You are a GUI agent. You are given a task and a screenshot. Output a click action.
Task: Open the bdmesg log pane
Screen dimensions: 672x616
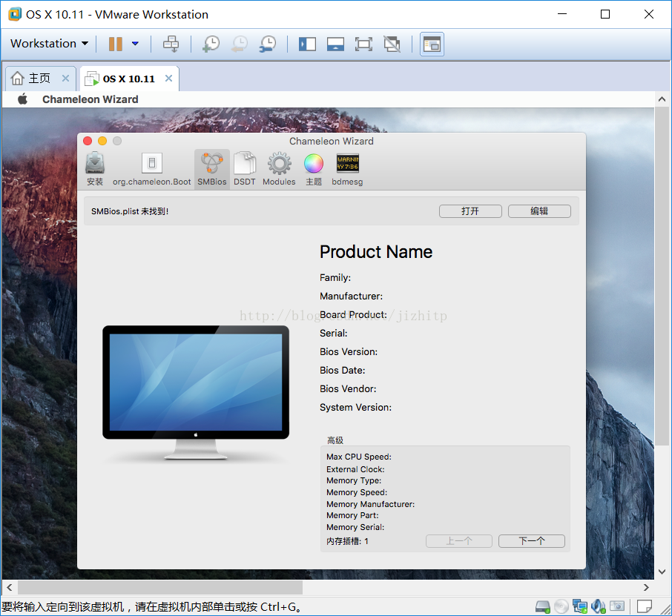(348, 169)
